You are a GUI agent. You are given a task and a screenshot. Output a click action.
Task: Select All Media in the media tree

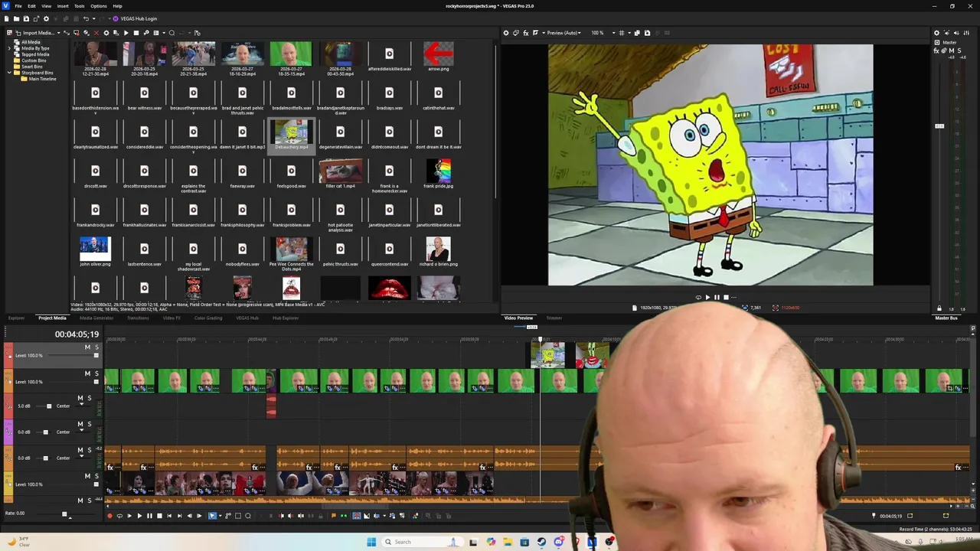(x=31, y=42)
